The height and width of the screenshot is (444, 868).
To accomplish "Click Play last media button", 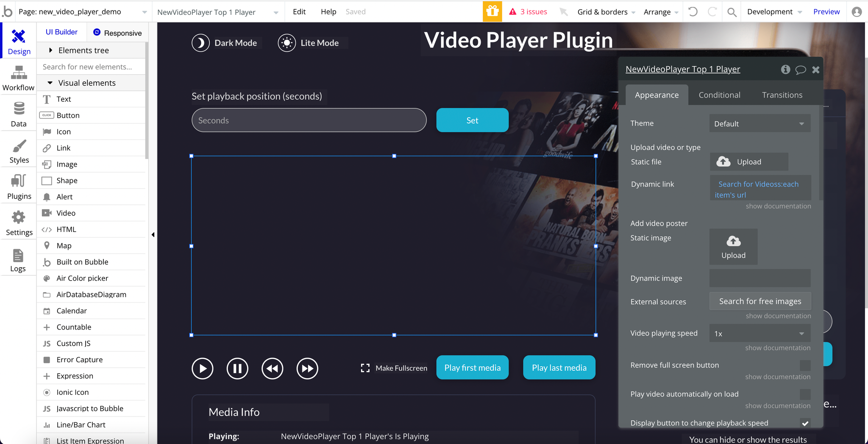I will point(559,368).
